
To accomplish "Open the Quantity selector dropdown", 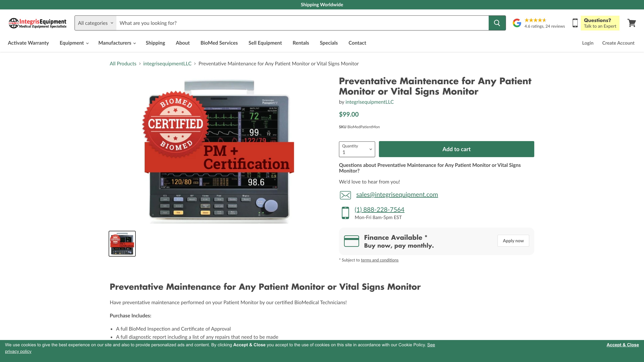I will point(357,149).
